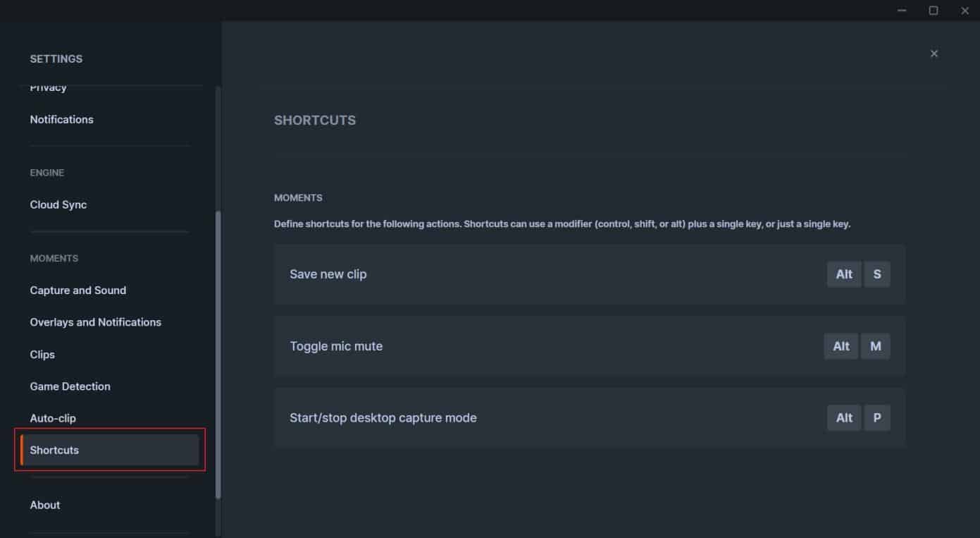Close the settings panel with the X

point(934,53)
